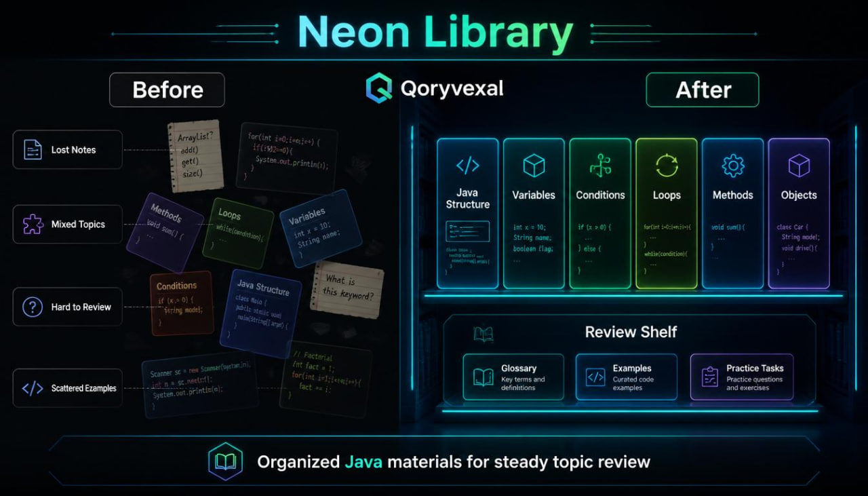Select the scattered orange Conditions card
Screen dimensions: 868x496
[x=181, y=303]
